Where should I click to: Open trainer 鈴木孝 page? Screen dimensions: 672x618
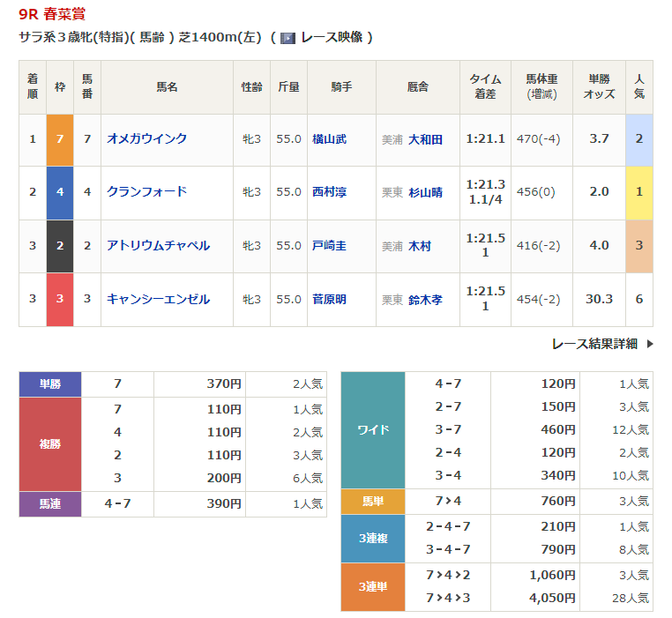425,300
